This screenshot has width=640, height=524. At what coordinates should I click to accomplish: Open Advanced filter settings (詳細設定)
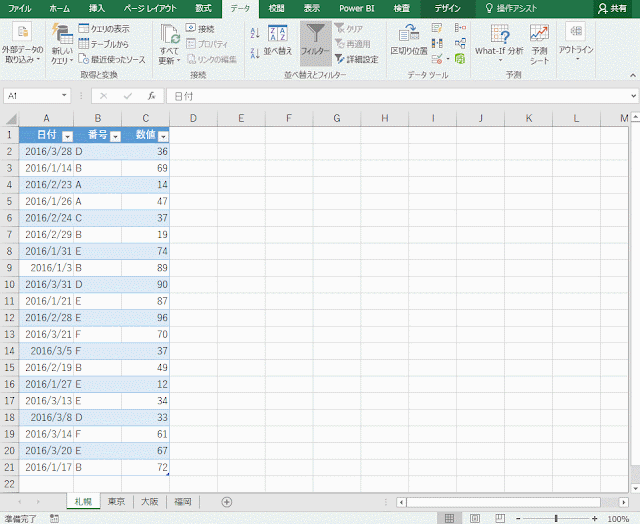click(356, 59)
